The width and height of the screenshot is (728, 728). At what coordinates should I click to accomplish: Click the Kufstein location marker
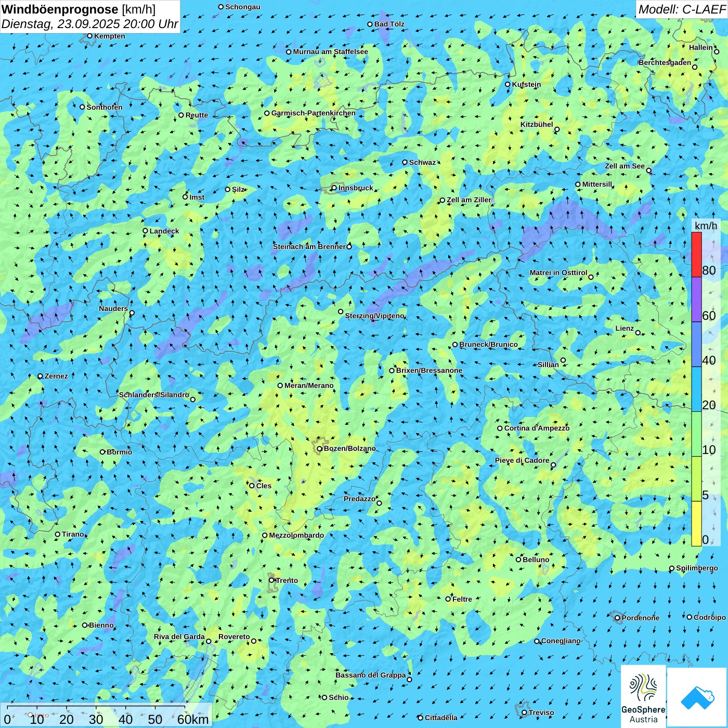point(508,84)
